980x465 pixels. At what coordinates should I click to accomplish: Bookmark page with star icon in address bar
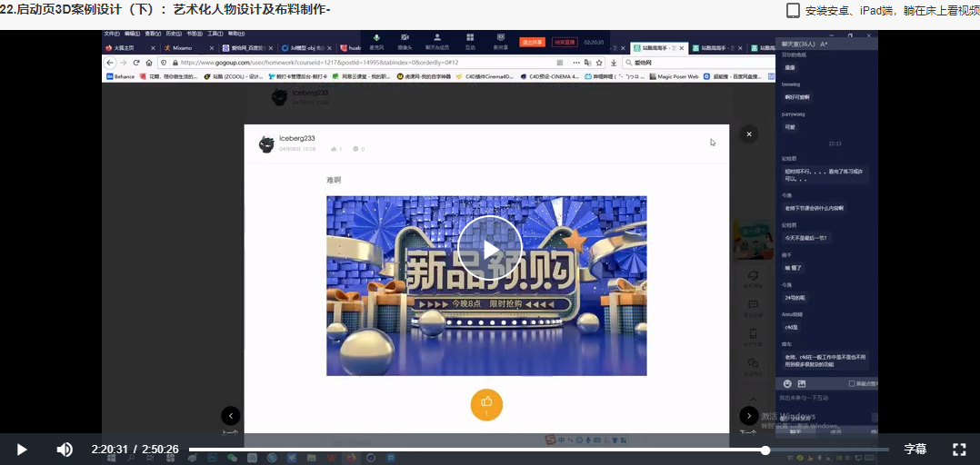coord(599,63)
